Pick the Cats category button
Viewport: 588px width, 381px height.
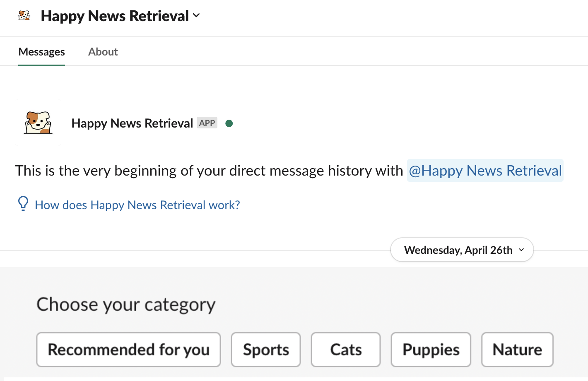pos(346,350)
